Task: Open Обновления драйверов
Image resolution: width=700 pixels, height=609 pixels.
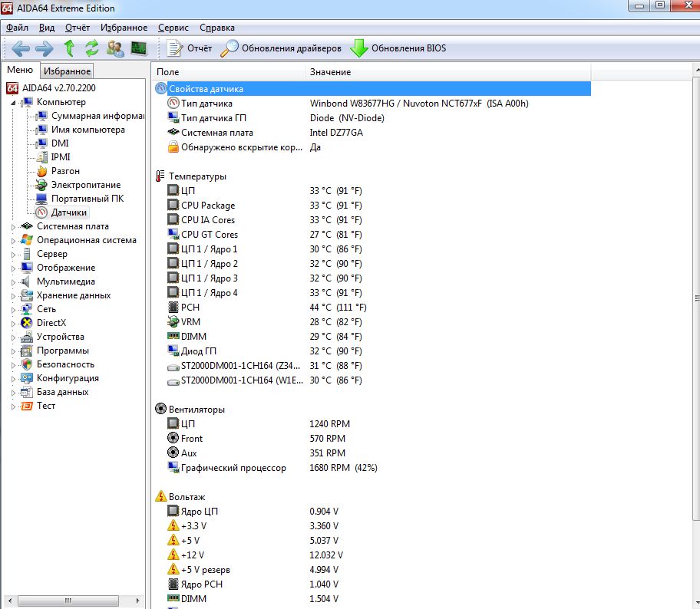Action: tap(281, 48)
